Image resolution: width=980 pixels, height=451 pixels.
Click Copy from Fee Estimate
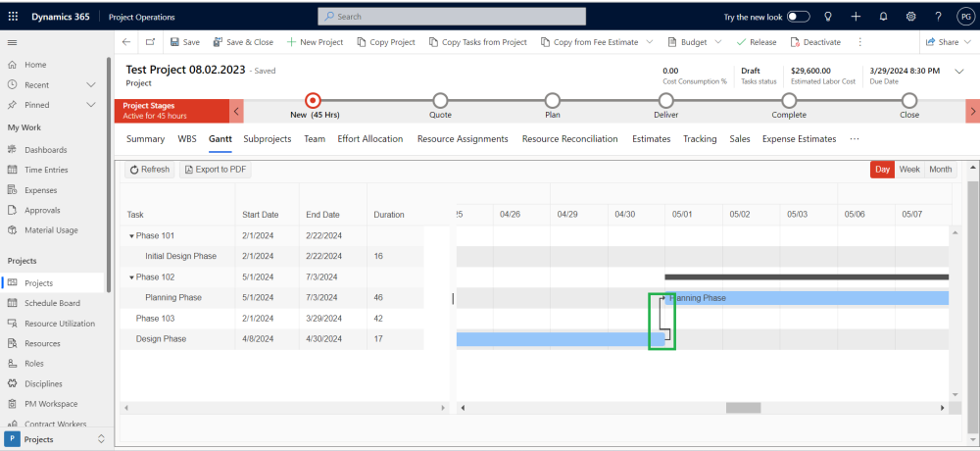coord(589,42)
